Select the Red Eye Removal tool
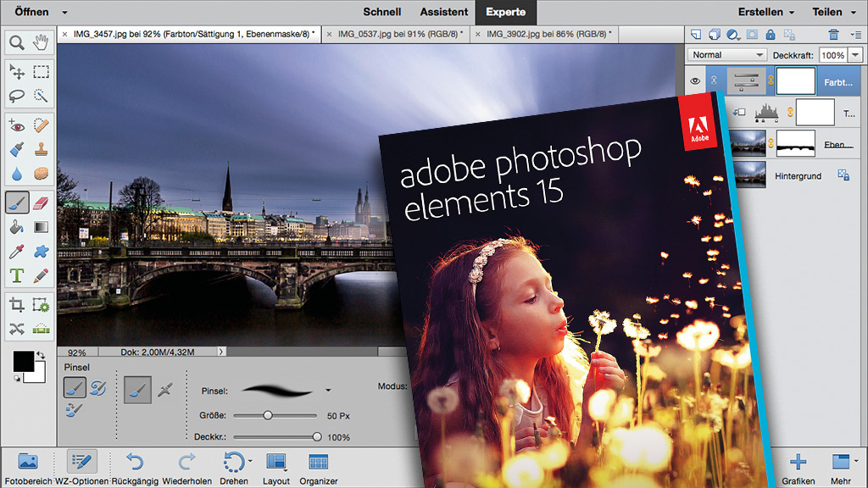 pyautogui.click(x=17, y=125)
